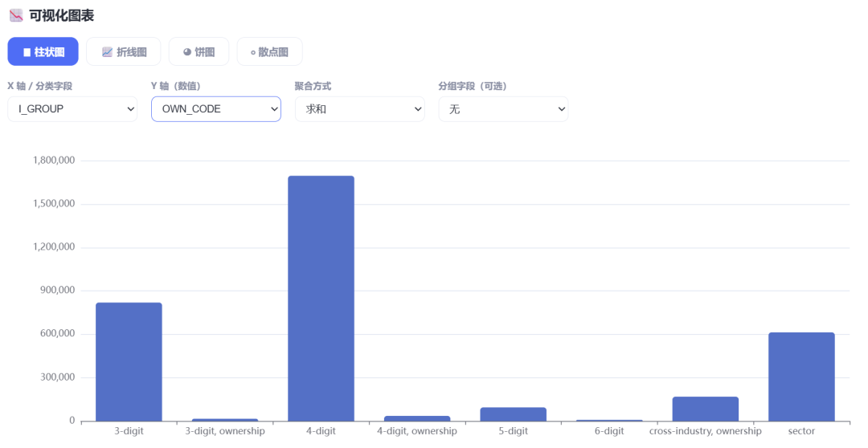
Task: Click the sector x-axis label
Action: (x=801, y=431)
